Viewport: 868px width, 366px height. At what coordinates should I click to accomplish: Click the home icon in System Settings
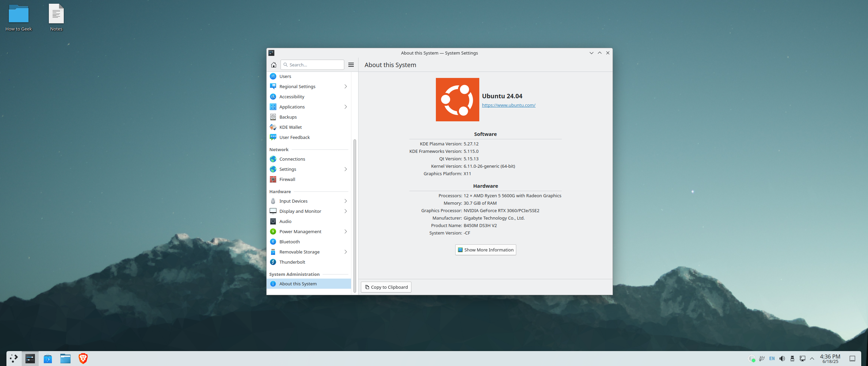[x=273, y=65]
